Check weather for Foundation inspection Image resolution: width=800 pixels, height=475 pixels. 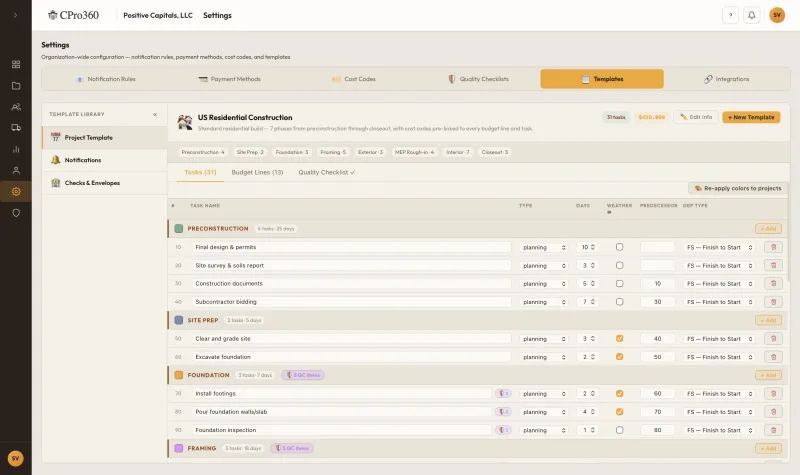pyautogui.click(x=619, y=430)
